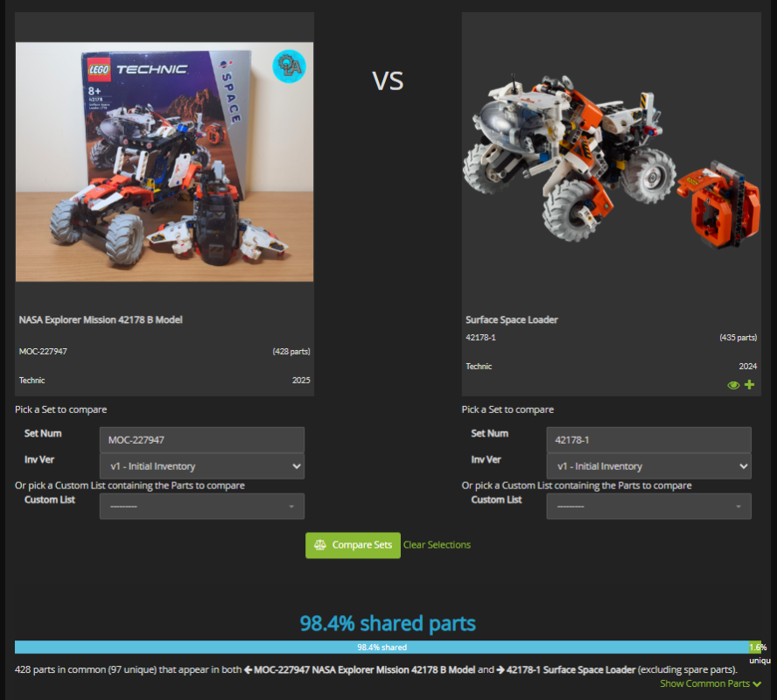The width and height of the screenshot is (777, 700).
Task: Click the blue 98.4% shared bar segment
Action: tap(381, 647)
